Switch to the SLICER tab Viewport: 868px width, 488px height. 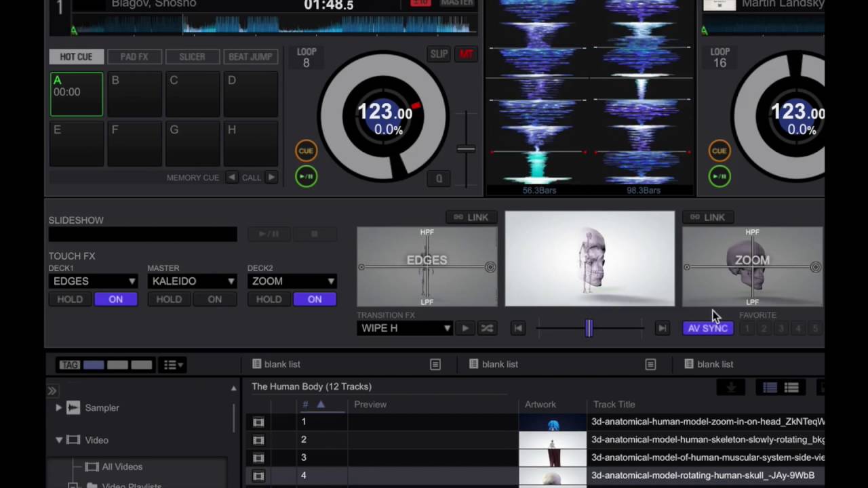tap(192, 57)
